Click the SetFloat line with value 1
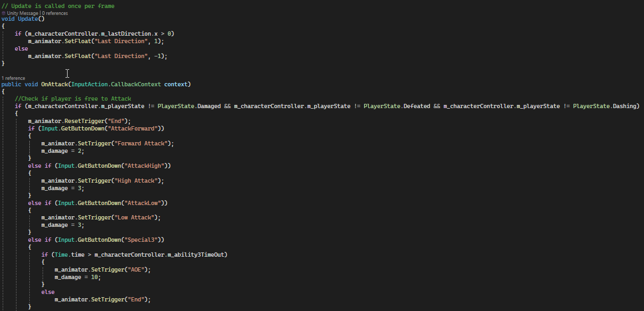The width and height of the screenshot is (644, 311). pos(96,41)
